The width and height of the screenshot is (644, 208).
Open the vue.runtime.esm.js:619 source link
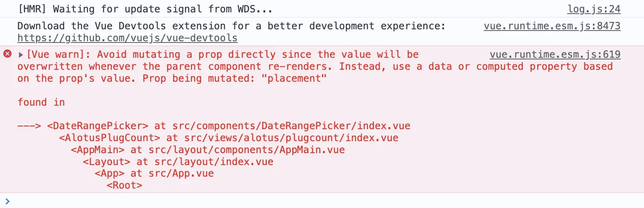coord(555,54)
